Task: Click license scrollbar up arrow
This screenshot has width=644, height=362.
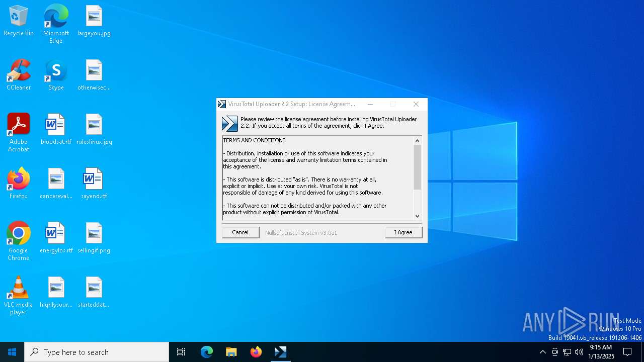Action: point(417,141)
